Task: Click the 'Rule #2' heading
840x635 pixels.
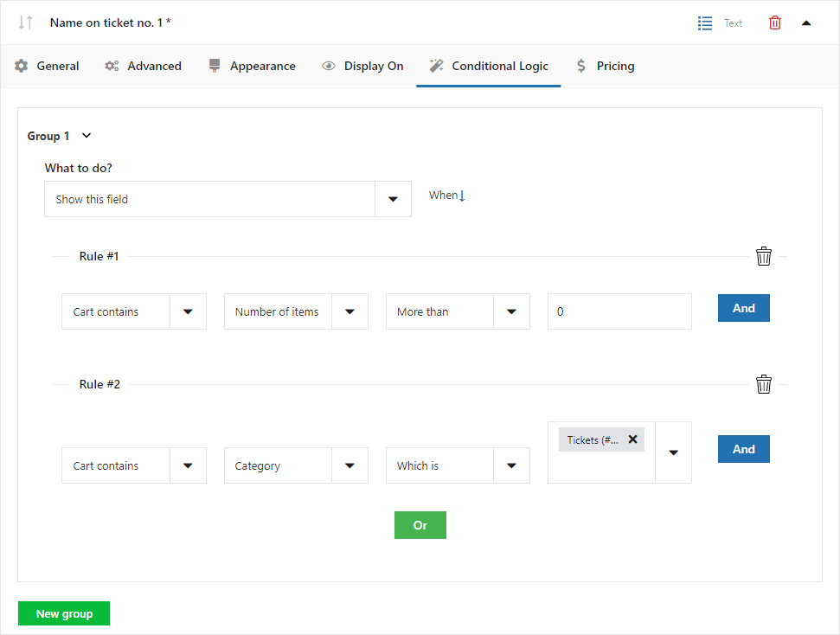Action: [x=99, y=384]
